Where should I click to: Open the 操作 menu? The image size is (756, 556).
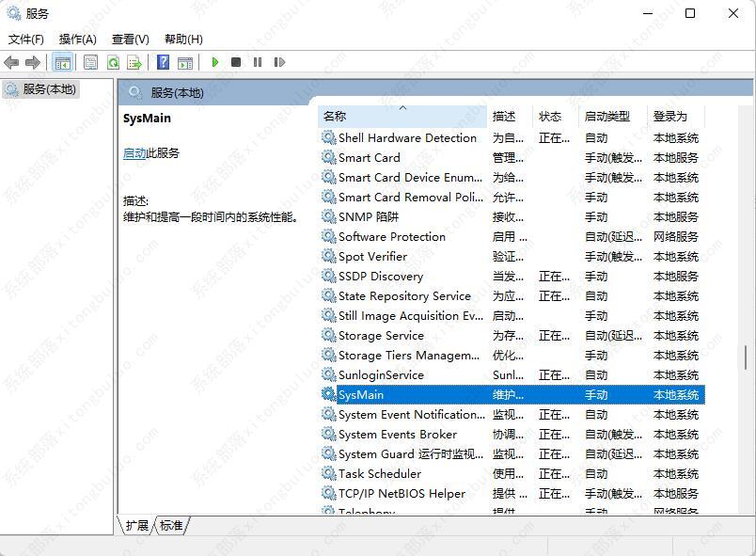coord(79,40)
